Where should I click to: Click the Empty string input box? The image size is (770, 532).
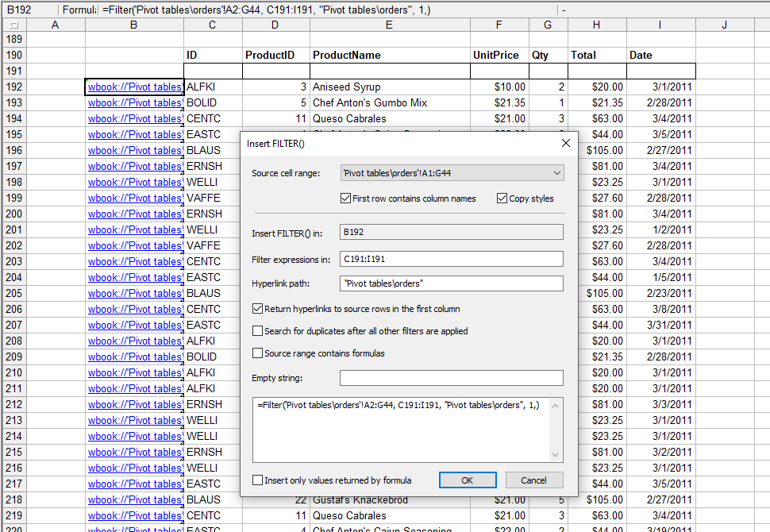pos(451,378)
